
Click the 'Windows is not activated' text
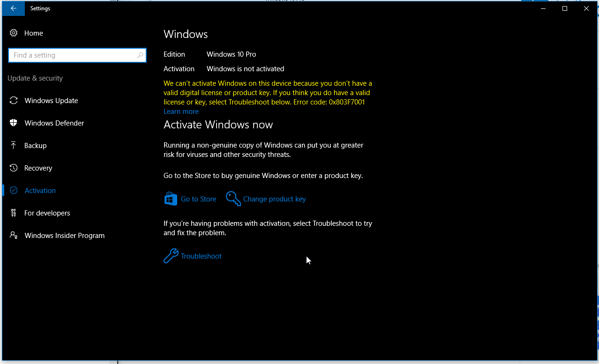click(x=246, y=69)
